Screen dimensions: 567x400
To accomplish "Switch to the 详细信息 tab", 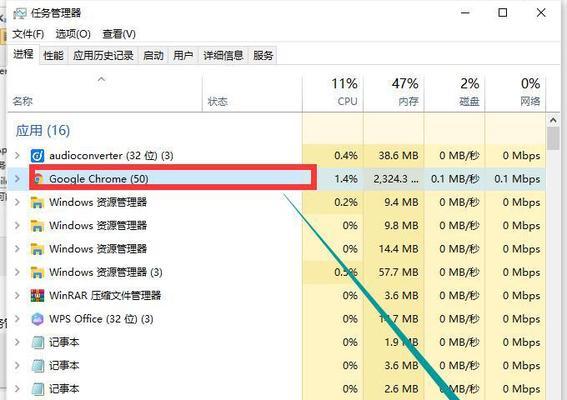I will pyautogui.click(x=223, y=55).
